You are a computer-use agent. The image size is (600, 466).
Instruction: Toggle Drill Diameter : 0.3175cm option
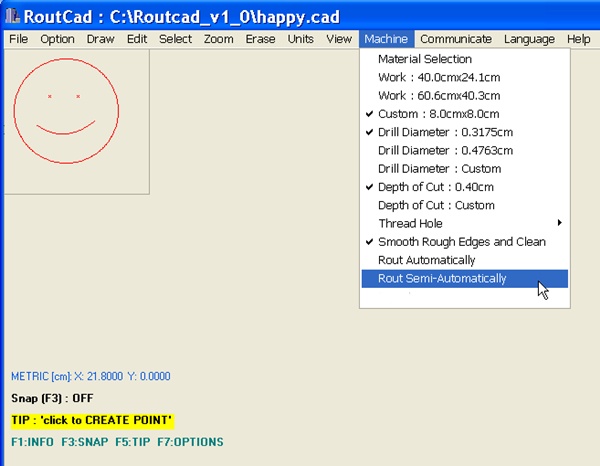pos(465,132)
